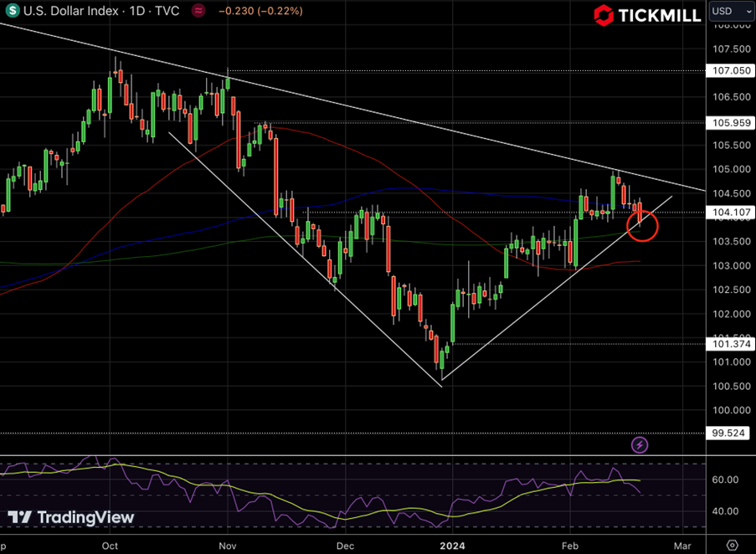Click the Mar label on time axis
This screenshot has width=756, height=554.
point(682,546)
